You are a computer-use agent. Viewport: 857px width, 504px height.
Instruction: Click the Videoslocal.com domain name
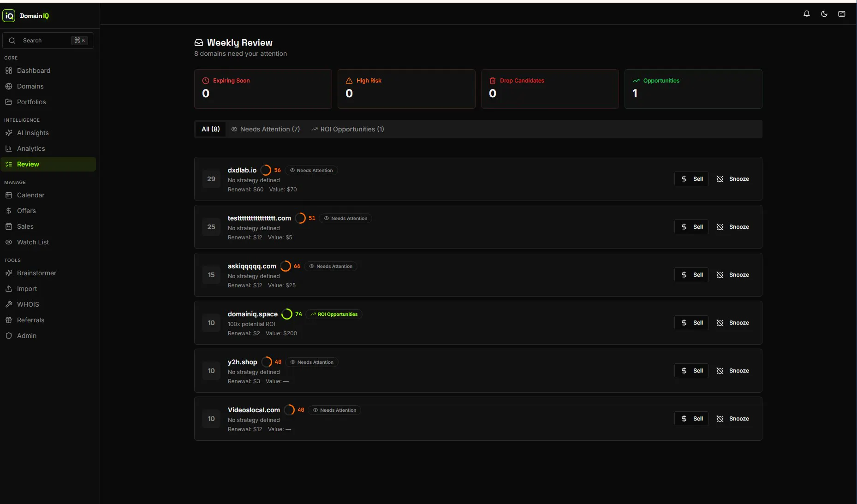click(x=254, y=410)
